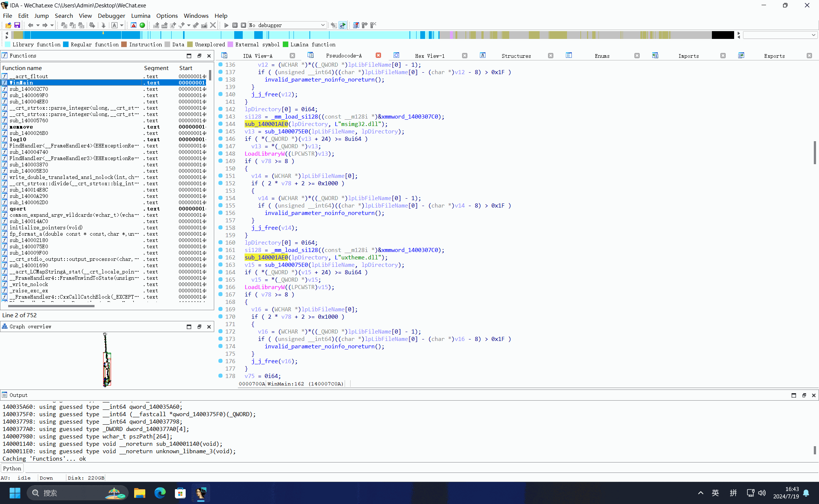Click the Open file toolbar icon
Screen dimensions: 819x504
8,25
